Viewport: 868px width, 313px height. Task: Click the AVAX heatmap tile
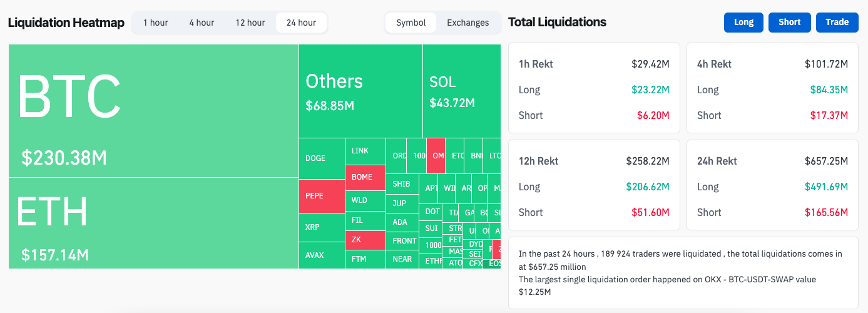pyautogui.click(x=322, y=255)
